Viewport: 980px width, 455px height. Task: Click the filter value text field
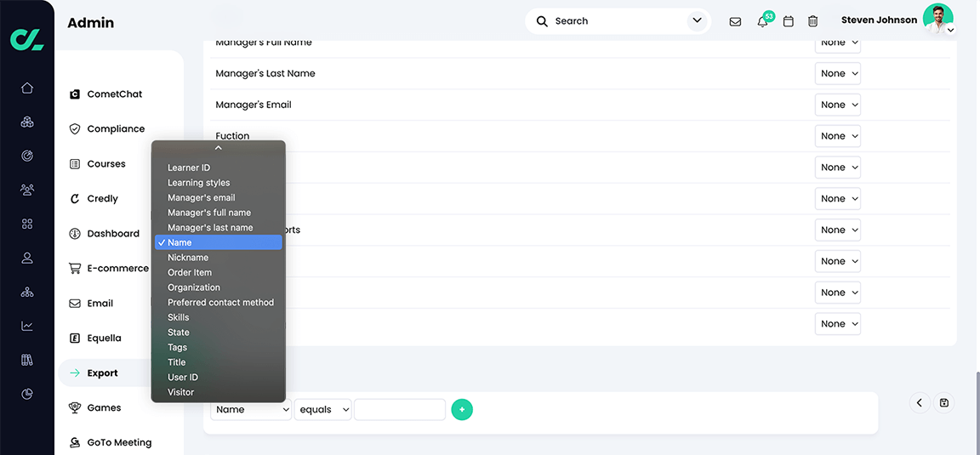400,409
